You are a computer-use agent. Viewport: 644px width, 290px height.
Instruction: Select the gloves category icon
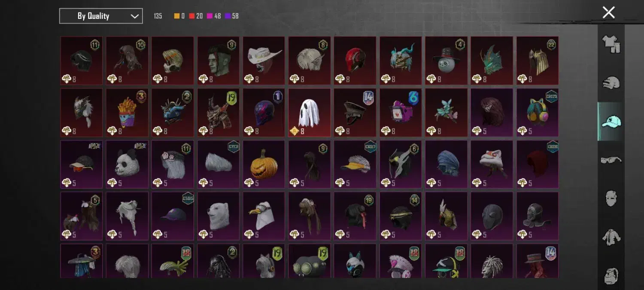coord(611,83)
